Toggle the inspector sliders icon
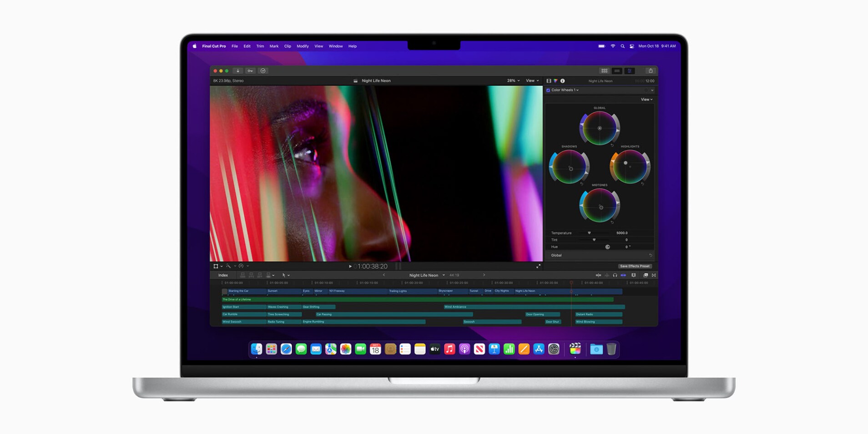 point(630,71)
